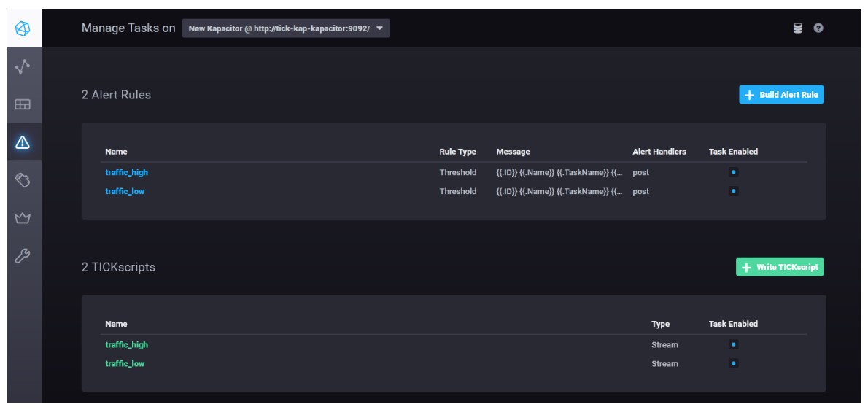Expand the New Kapacitor source dropdown
The height and width of the screenshot is (410, 868).
pyautogui.click(x=286, y=28)
